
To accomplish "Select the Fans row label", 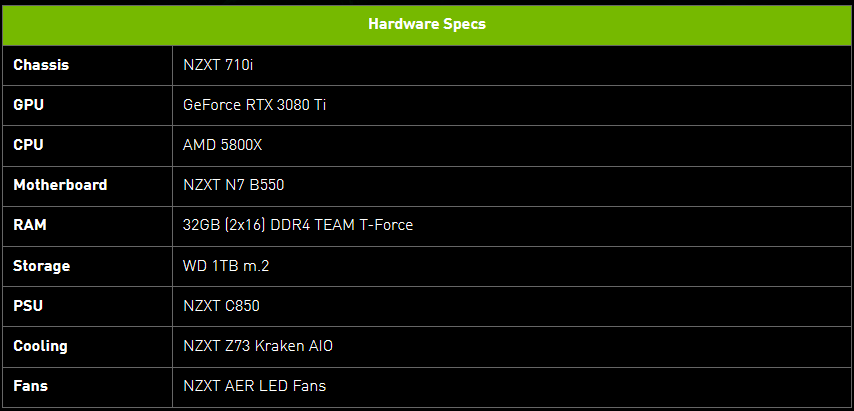I will (x=30, y=386).
